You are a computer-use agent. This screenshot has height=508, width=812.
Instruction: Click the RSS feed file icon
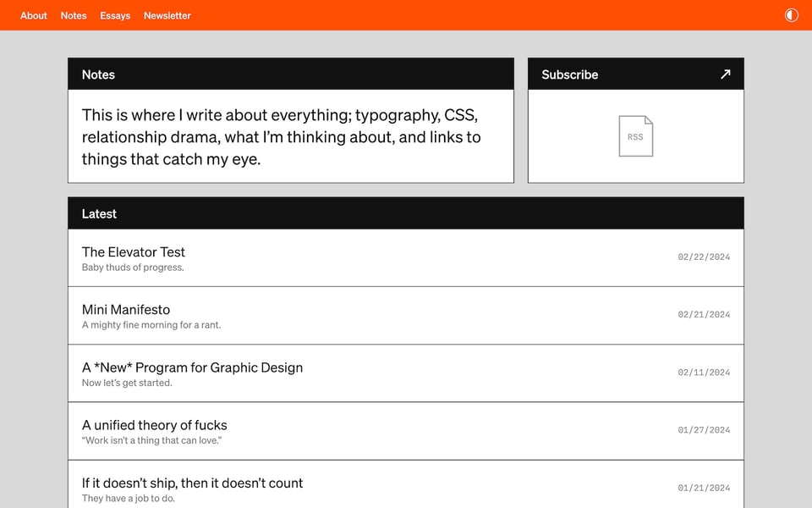click(x=635, y=136)
